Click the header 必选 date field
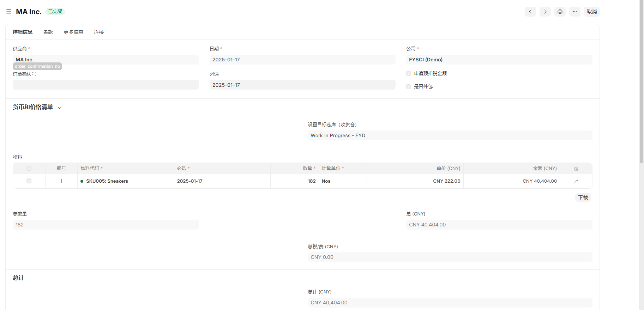The width and height of the screenshot is (644, 310). (x=302, y=85)
